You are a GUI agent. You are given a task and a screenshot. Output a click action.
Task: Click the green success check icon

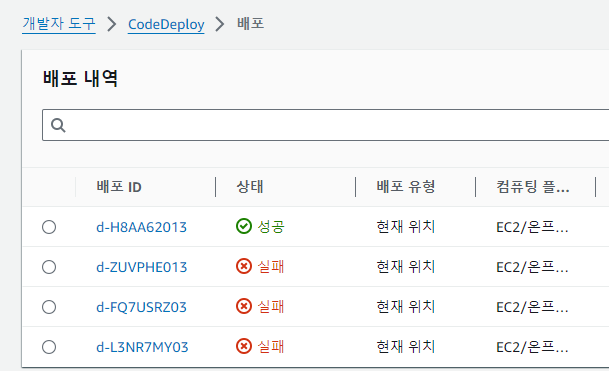point(244,226)
